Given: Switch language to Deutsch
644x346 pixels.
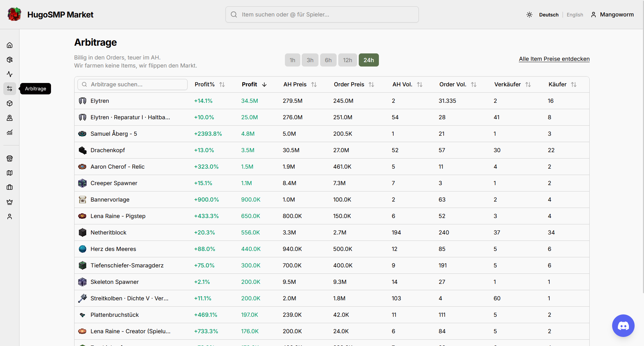Looking at the screenshot, I should (x=549, y=15).
